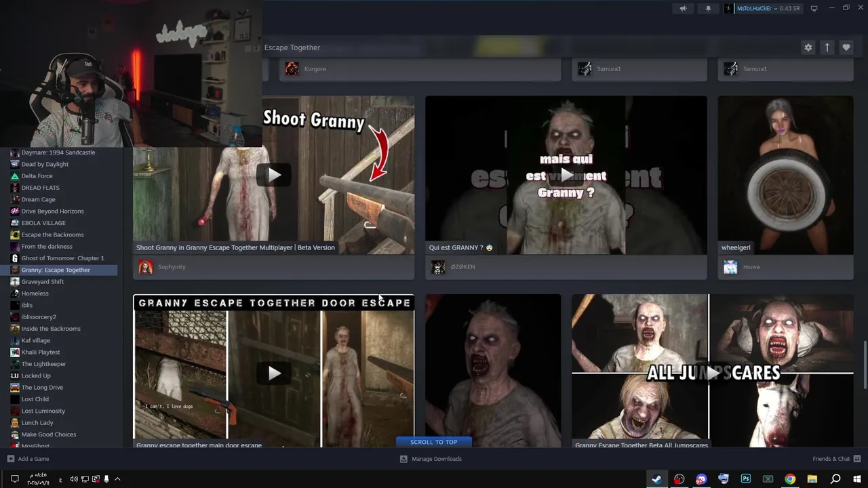
Task: Open game settings gear icon
Action: pyautogui.click(x=808, y=47)
